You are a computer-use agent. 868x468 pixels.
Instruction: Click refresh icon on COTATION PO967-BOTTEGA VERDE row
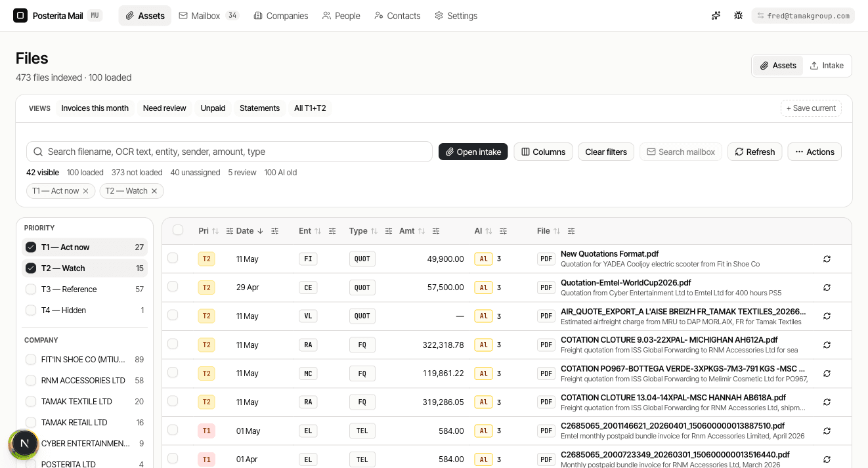(x=827, y=373)
